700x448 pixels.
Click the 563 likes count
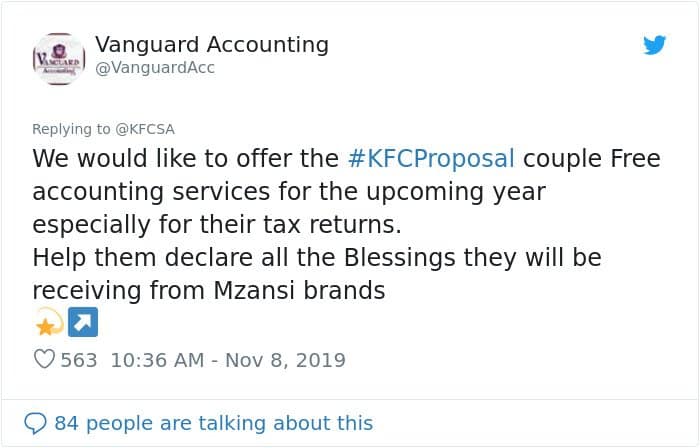coord(79,360)
